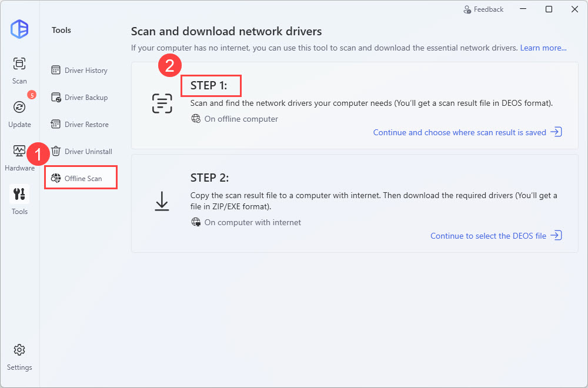
Task: Open Settings gear in sidebar
Action: coord(19,356)
